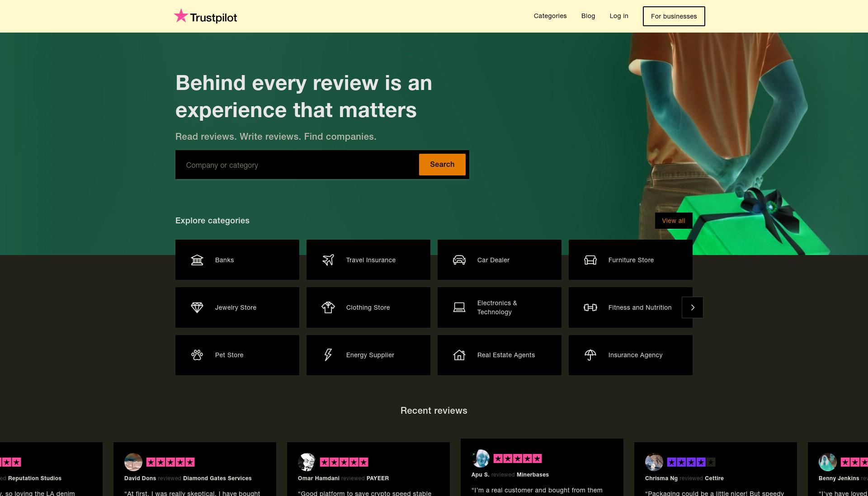This screenshot has width=868, height=496.
Task: Click the Jewelry Store diamond icon
Action: (x=197, y=307)
